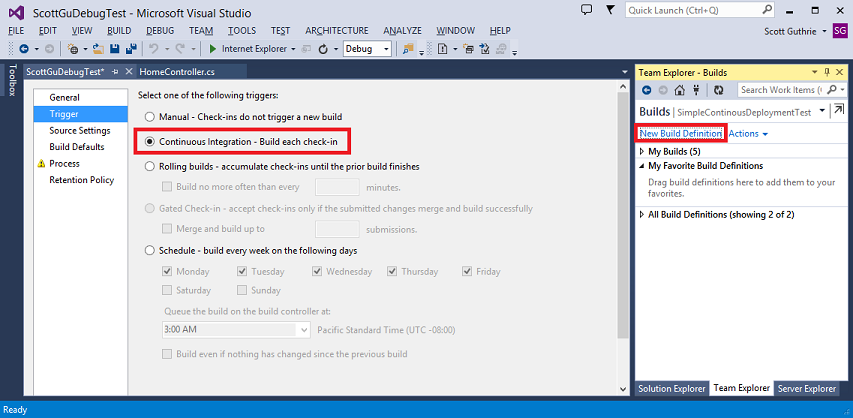Click the SG user avatar badge
This screenshot has width=853, height=418.
tap(839, 31)
